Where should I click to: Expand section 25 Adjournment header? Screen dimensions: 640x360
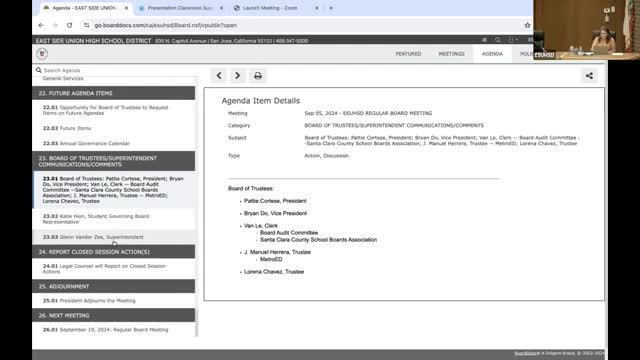click(x=113, y=286)
